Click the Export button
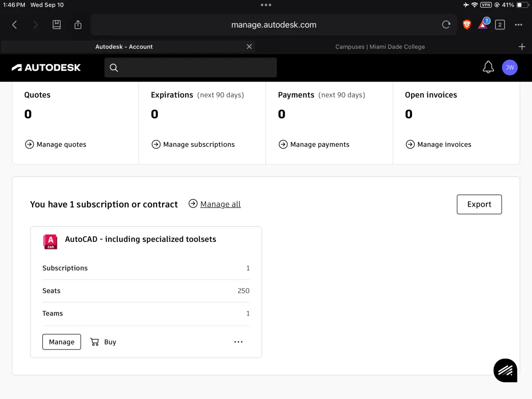The image size is (532, 399). pos(479,204)
